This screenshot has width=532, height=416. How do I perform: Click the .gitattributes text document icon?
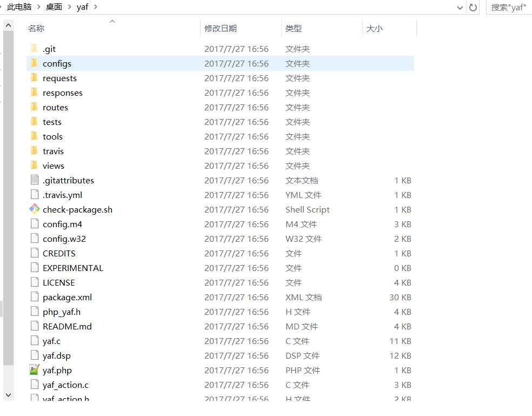(35, 180)
